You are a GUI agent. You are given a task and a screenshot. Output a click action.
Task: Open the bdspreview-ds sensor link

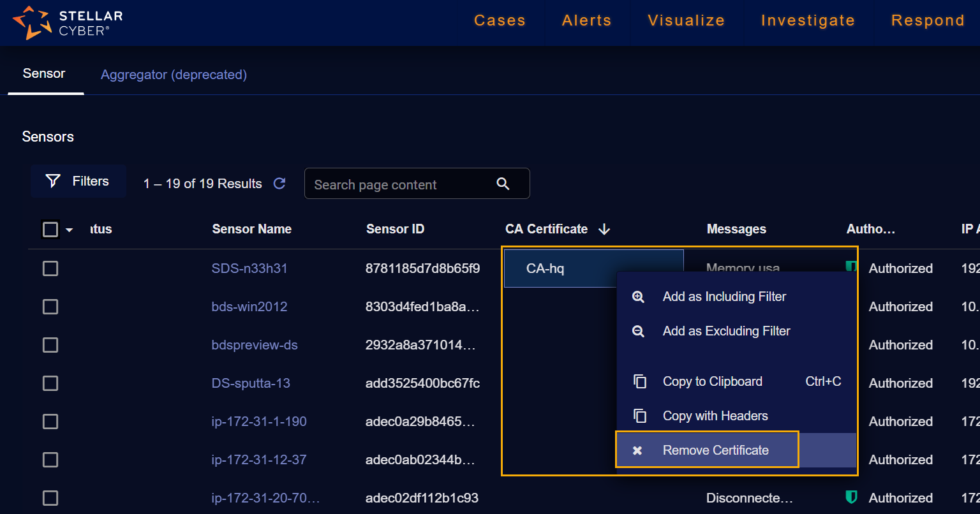(x=255, y=345)
